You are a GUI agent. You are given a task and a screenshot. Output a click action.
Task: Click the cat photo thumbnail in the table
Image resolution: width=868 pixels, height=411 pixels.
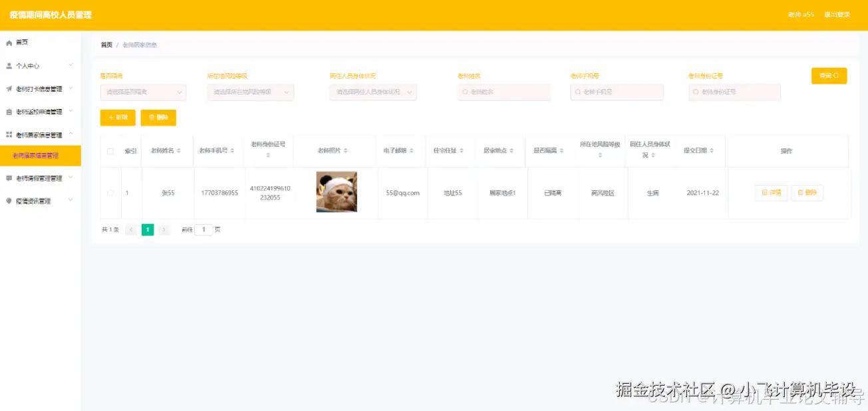(x=337, y=192)
